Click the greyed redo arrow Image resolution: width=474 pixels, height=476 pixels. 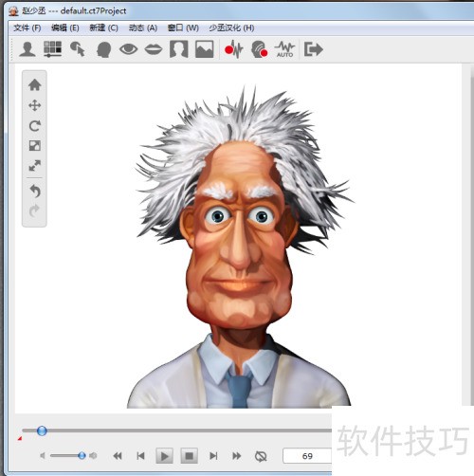34,211
